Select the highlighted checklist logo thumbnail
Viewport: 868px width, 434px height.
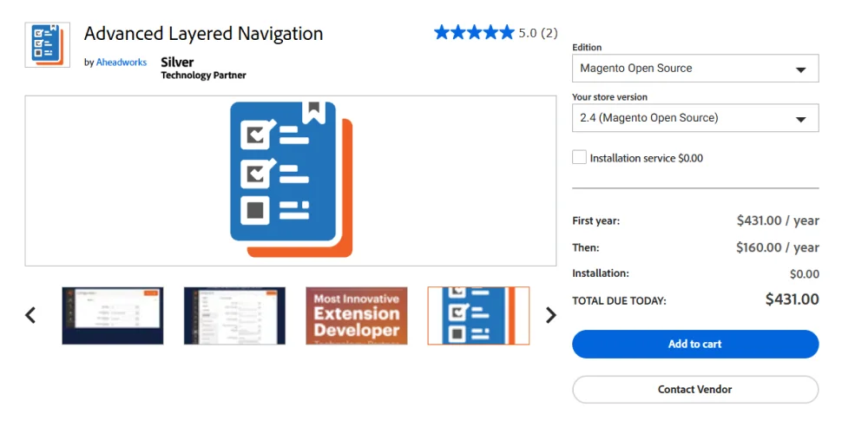pos(478,316)
